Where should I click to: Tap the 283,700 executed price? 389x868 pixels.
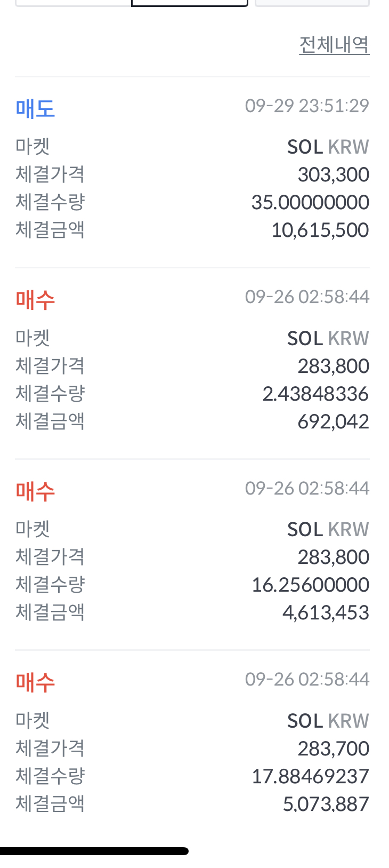pyautogui.click(x=333, y=748)
